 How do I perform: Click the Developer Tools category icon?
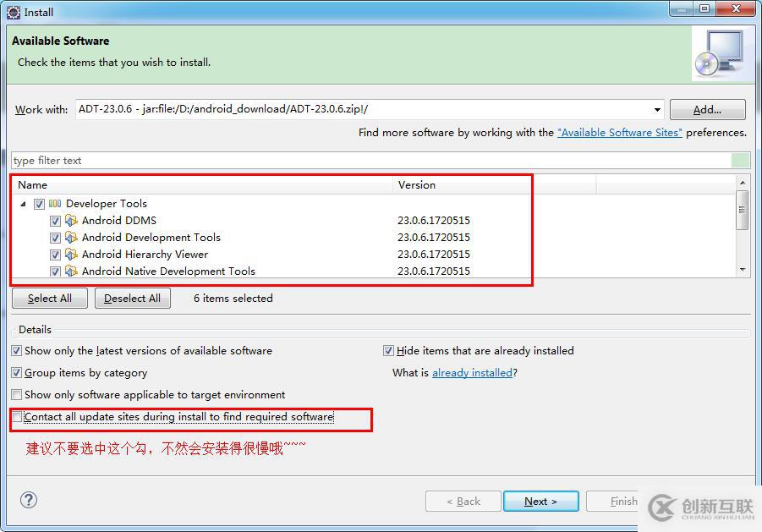click(x=55, y=204)
